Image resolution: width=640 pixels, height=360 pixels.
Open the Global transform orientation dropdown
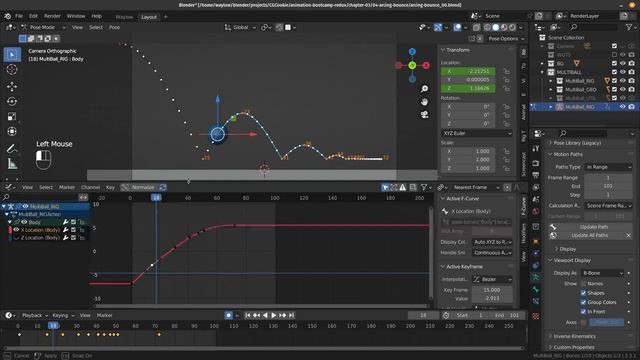click(x=240, y=27)
